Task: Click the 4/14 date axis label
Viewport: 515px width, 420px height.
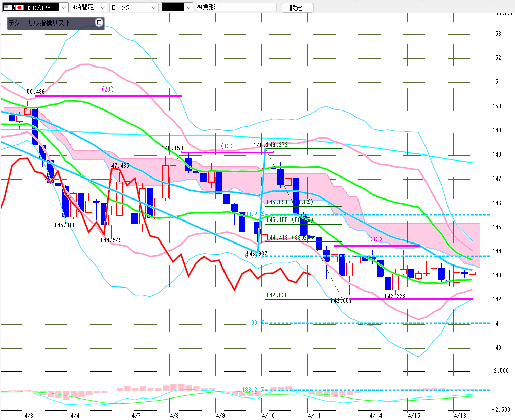Action: [376, 416]
